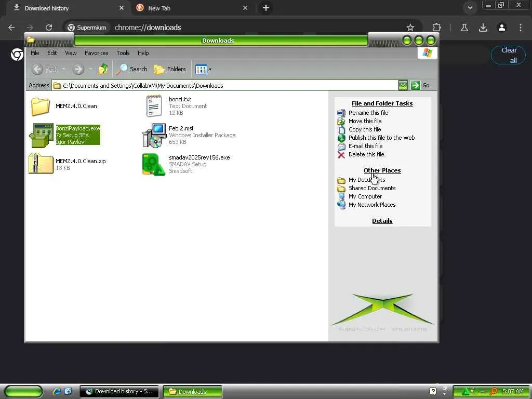Expand the Back history dropdown arrow
Viewport: 532px width, 399px height.
(x=63, y=69)
